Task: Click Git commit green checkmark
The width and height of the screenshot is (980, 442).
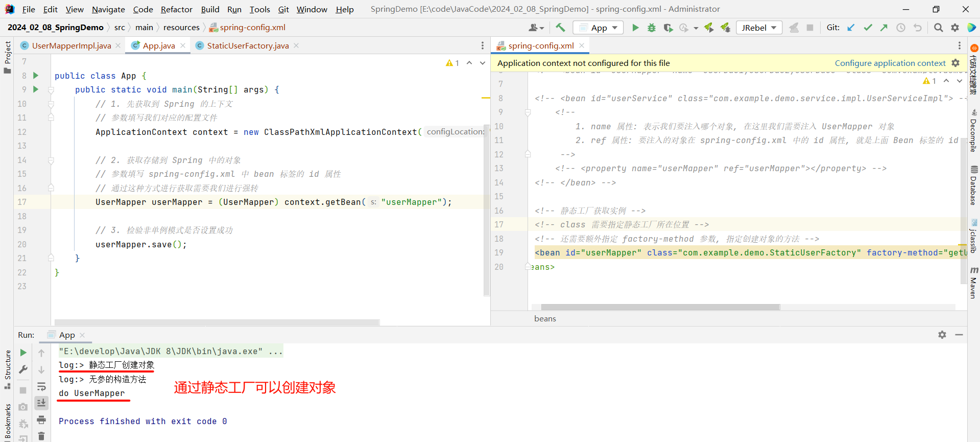Action: [868, 28]
